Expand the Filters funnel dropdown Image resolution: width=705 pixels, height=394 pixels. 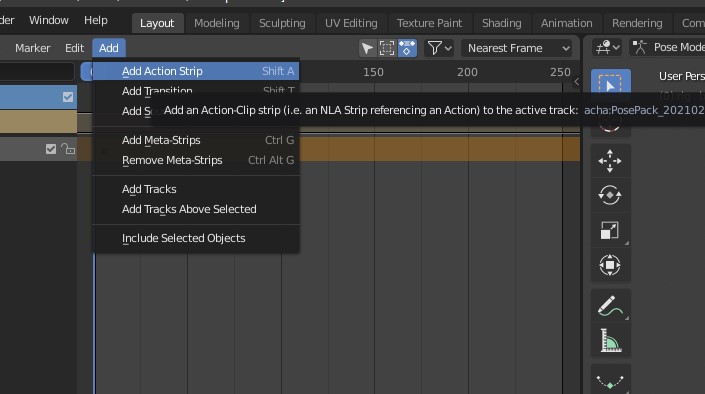point(439,48)
